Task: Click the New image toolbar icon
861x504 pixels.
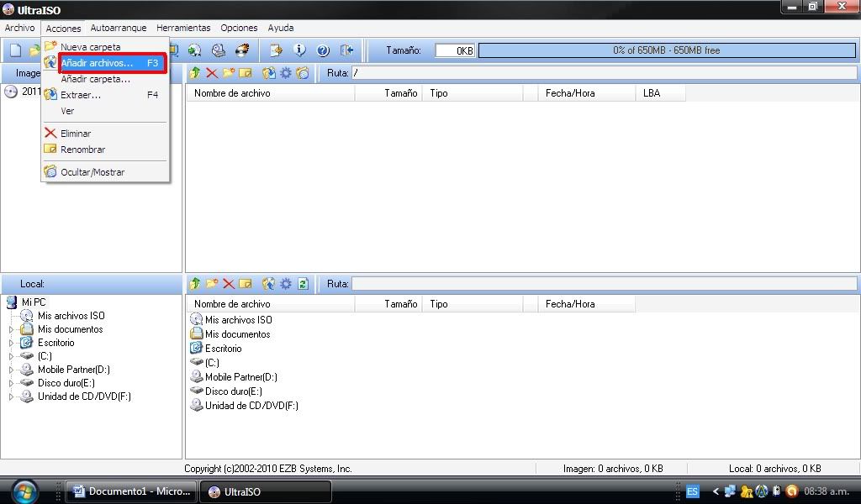Action: [x=15, y=50]
